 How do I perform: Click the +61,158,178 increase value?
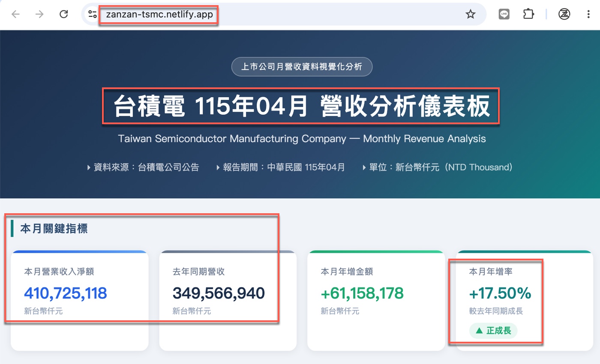[x=362, y=293]
